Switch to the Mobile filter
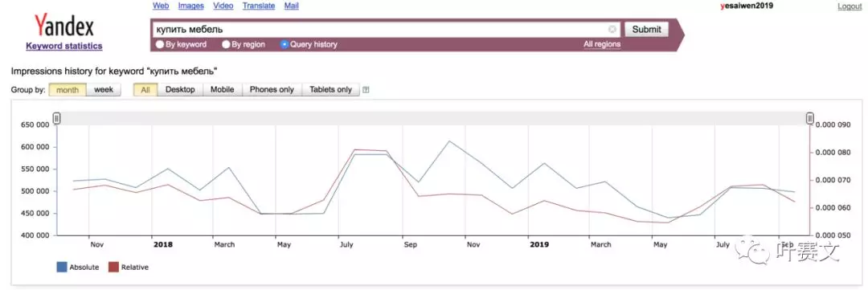 pyautogui.click(x=223, y=90)
